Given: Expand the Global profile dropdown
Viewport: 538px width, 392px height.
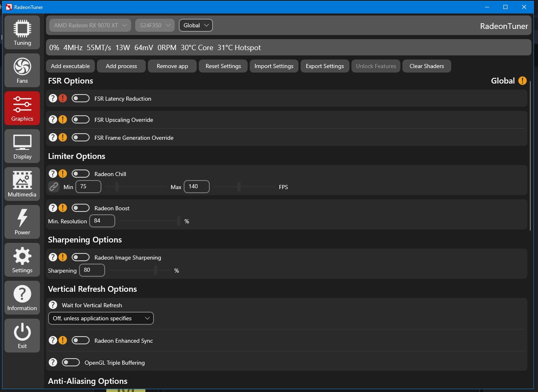Looking at the screenshot, I should click(195, 25).
